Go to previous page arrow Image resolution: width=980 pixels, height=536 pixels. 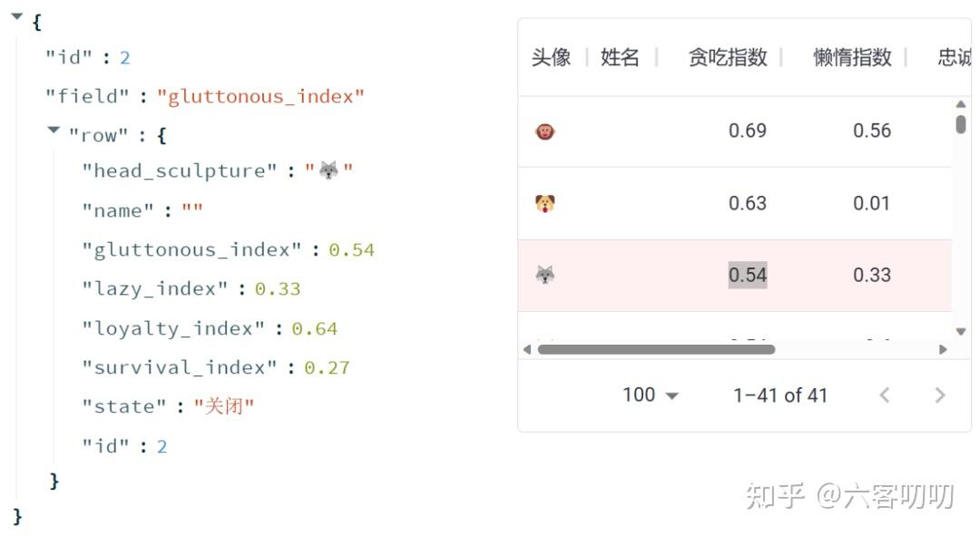(x=885, y=395)
